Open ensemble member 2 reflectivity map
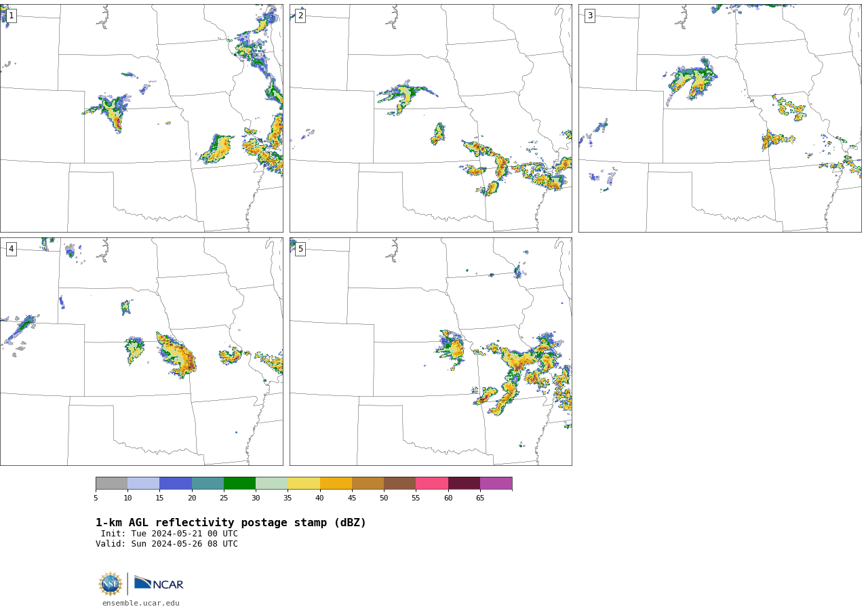This screenshot has width=868, height=611. [431, 118]
